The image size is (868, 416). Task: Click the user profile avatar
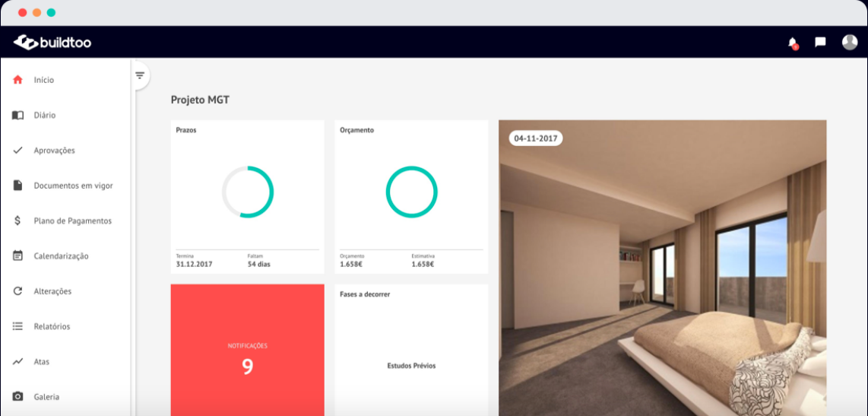pyautogui.click(x=849, y=43)
